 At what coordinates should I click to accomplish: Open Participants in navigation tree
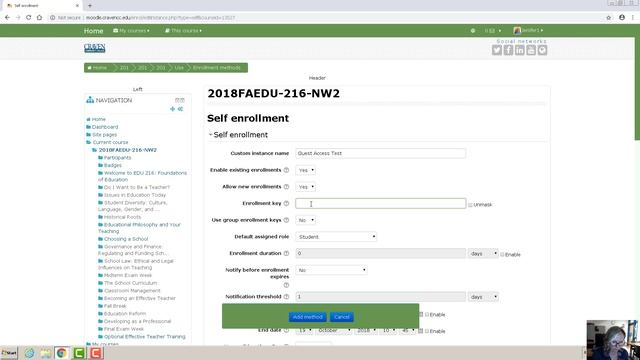(118, 158)
